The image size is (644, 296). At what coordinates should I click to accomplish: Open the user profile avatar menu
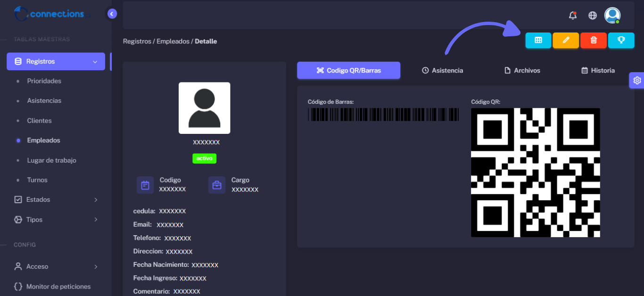pos(612,15)
